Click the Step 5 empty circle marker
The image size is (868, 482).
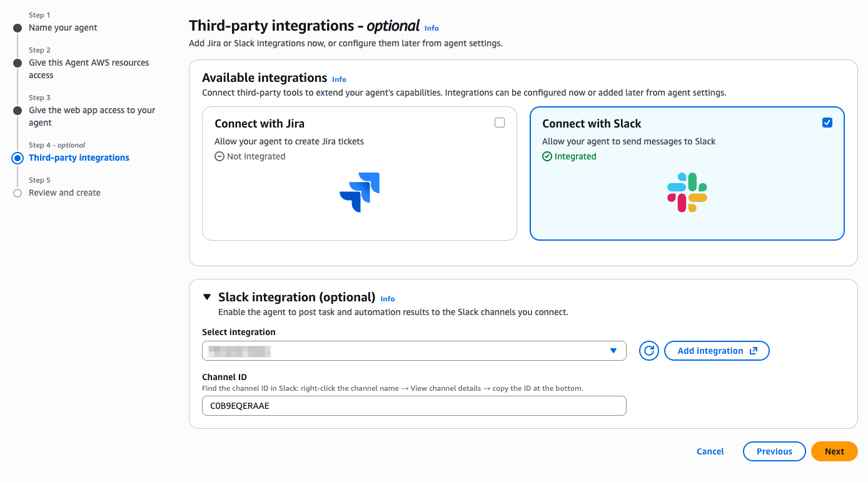pyautogui.click(x=18, y=193)
